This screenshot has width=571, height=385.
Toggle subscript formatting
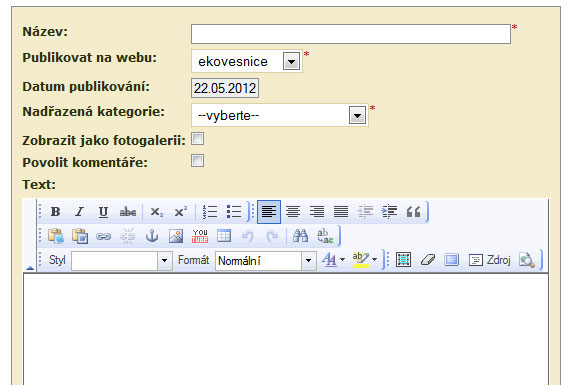point(157,212)
